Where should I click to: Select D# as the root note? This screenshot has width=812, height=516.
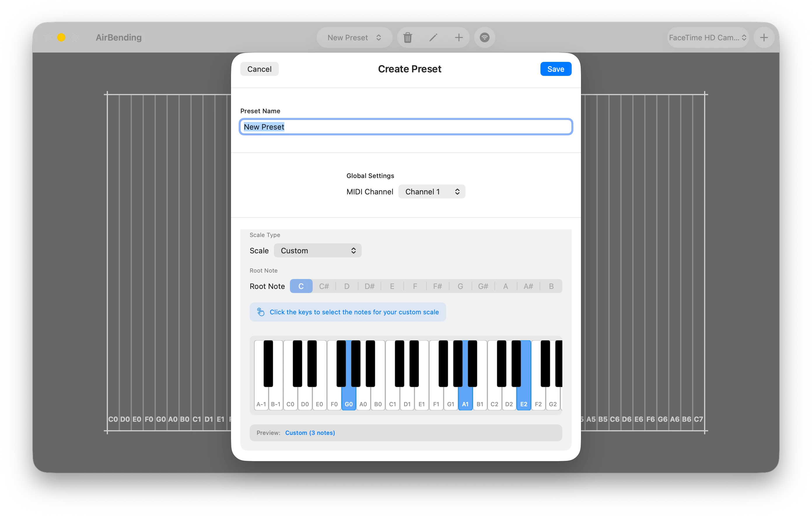(369, 286)
